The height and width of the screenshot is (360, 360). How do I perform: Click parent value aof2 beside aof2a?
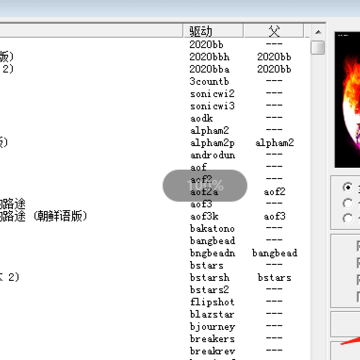coord(274,192)
